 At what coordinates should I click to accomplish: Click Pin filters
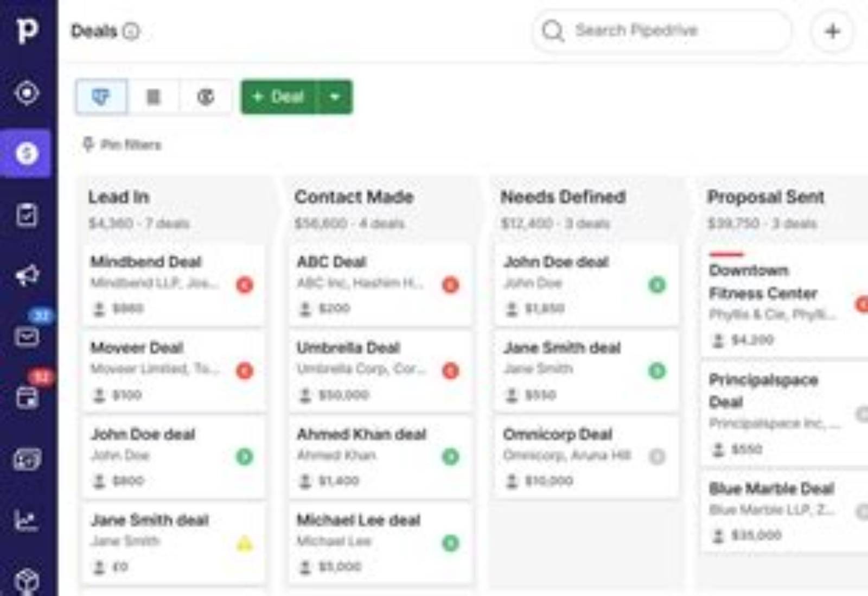coord(122,144)
